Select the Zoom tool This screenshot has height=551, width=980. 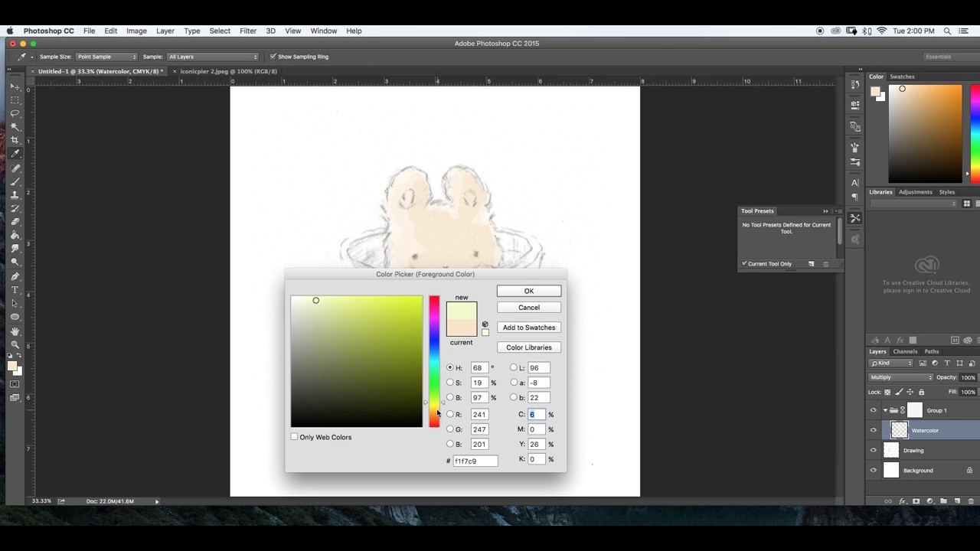coord(15,345)
